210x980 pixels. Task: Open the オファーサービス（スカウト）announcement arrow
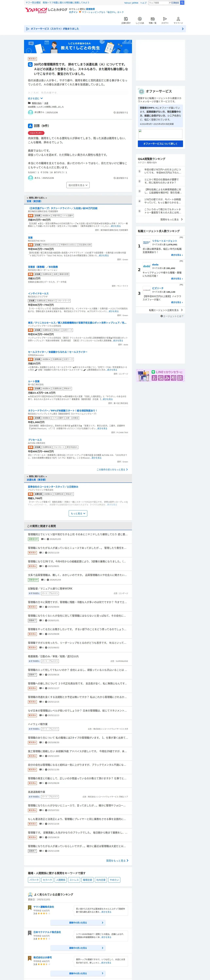[183, 29]
